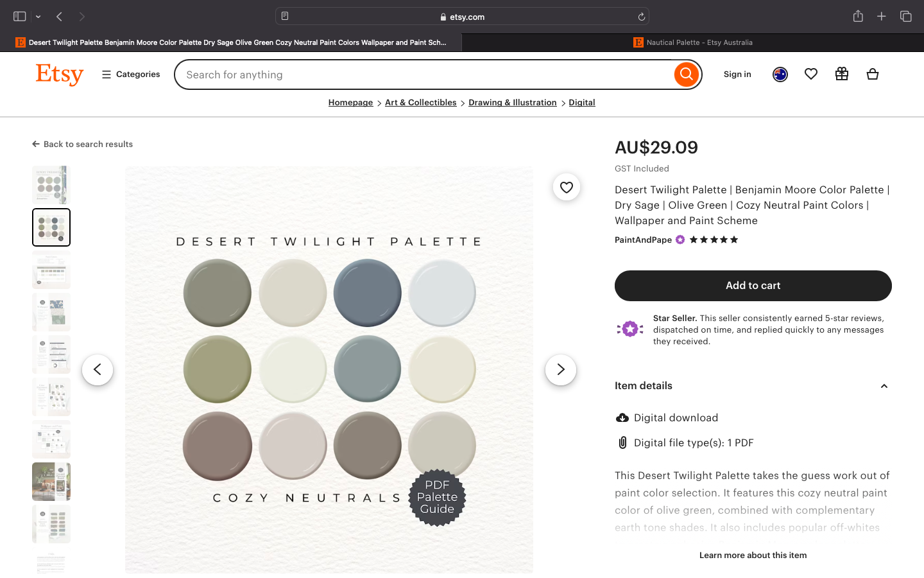The height and width of the screenshot is (578, 924).
Task: Open the Safari sidebar dropdown chevron
Action: (x=38, y=17)
